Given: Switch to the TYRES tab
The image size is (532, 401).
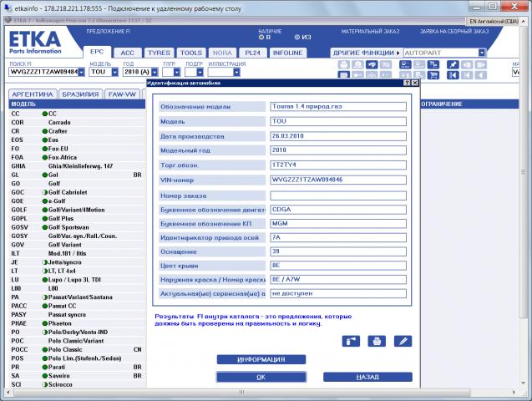Looking at the screenshot, I should (159, 53).
